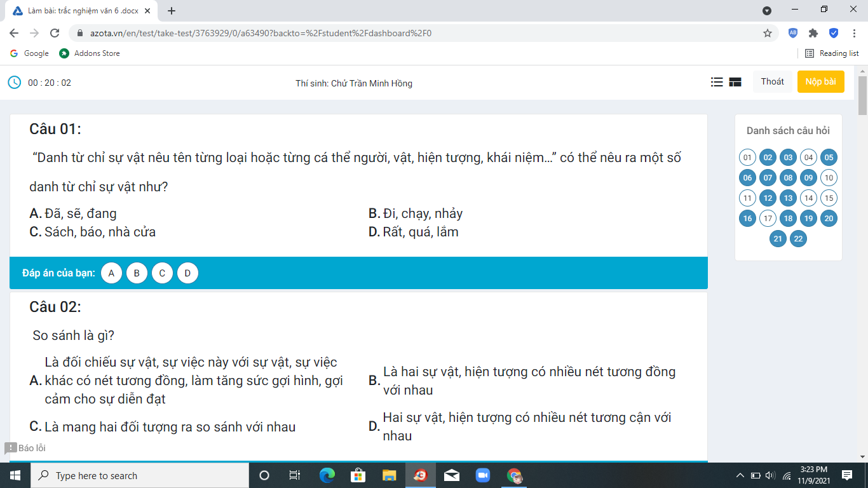
Task: Jump to question 04 in list
Action: coord(808,158)
